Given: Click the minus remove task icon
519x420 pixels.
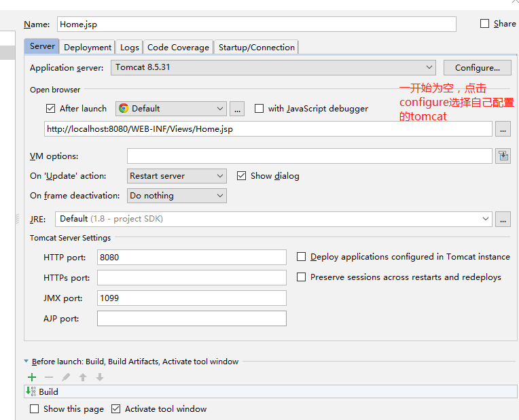Looking at the screenshot, I should click(49, 377).
